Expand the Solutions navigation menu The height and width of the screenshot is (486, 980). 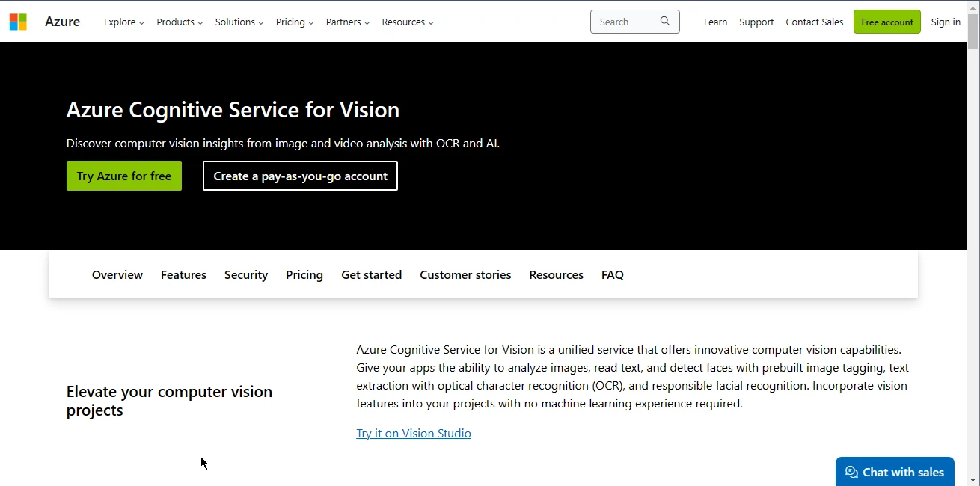tap(239, 22)
